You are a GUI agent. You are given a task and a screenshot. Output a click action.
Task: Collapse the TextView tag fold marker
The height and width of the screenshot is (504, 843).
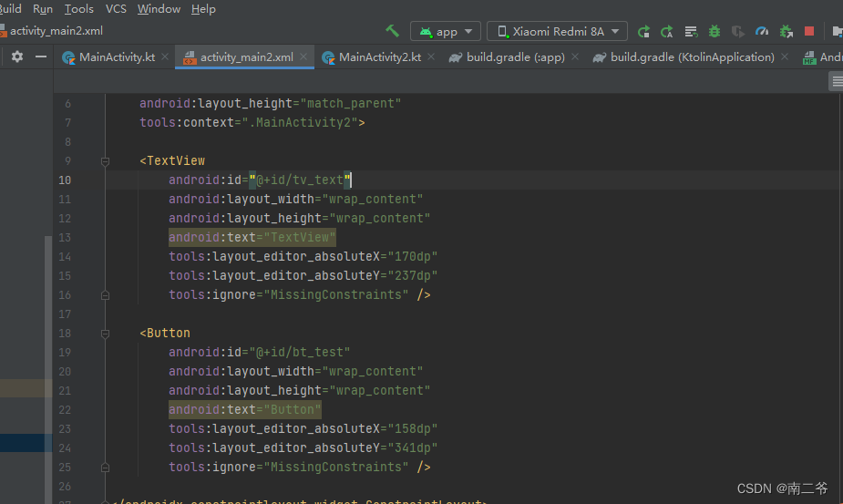[106, 161]
